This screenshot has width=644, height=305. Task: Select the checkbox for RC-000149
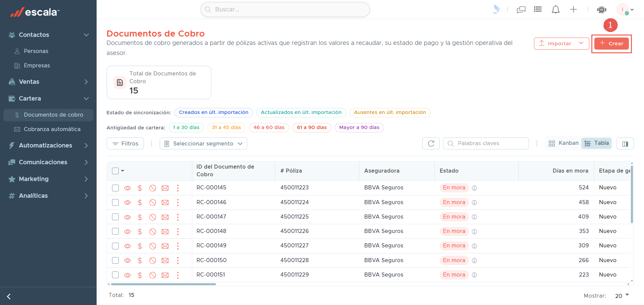[x=115, y=246]
